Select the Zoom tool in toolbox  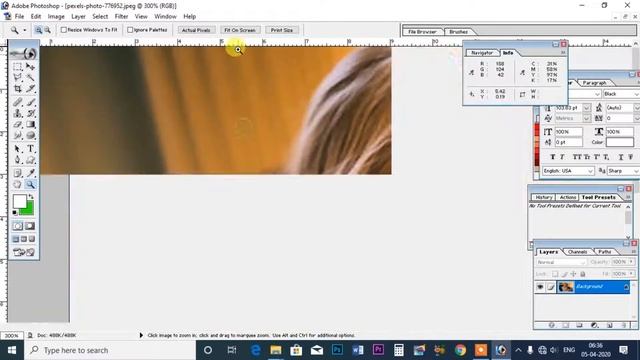coord(30,184)
